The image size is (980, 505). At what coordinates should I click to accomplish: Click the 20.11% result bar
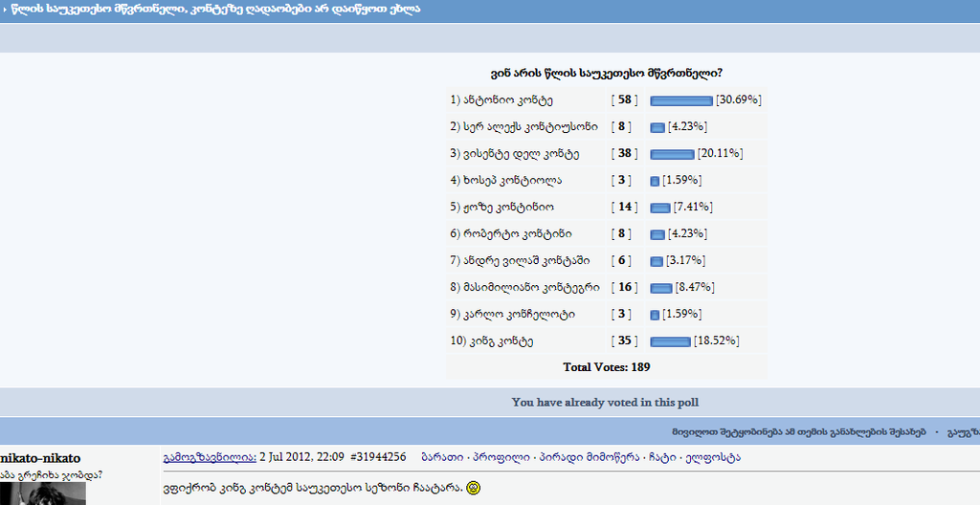[x=672, y=154]
